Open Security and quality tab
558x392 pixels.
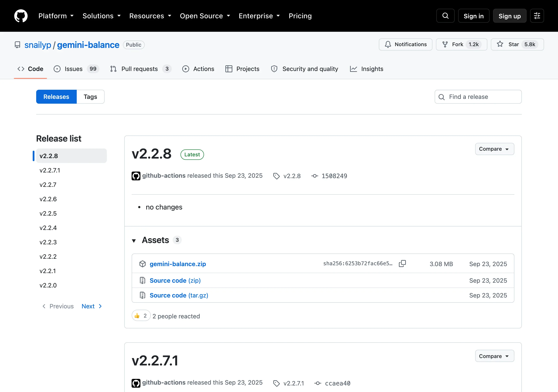pos(305,69)
